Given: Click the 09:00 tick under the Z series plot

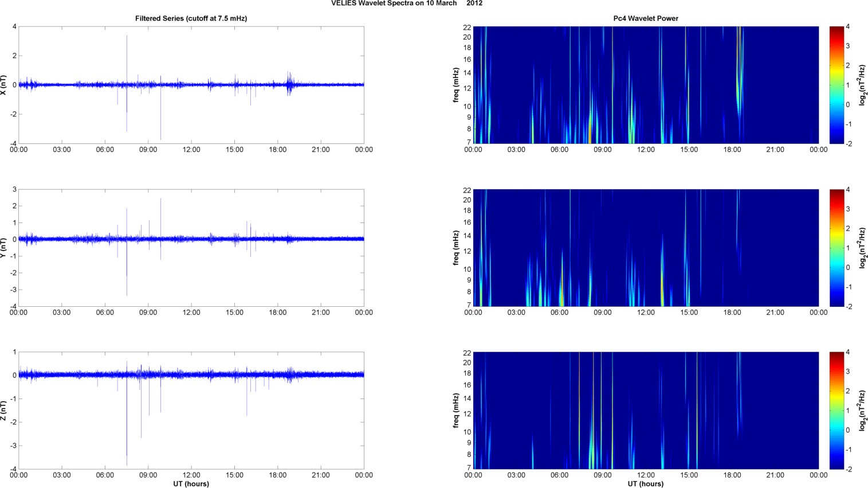Looking at the screenshot, I should point(148,475).
